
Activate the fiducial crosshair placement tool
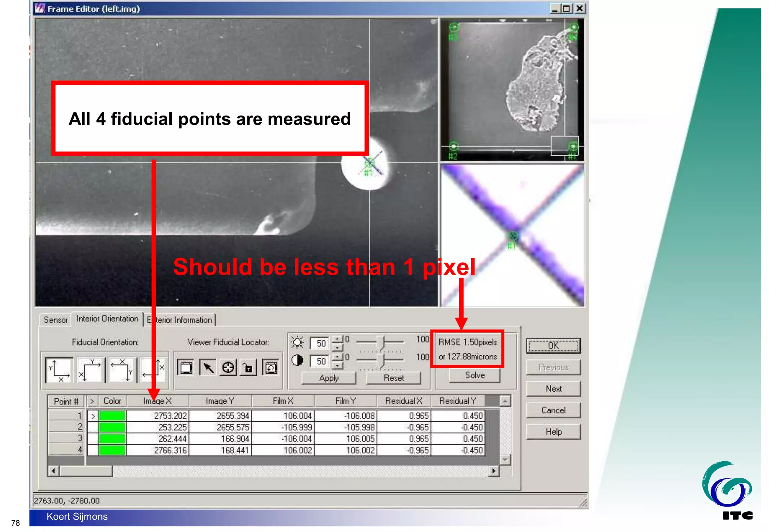tap(228, 368)
